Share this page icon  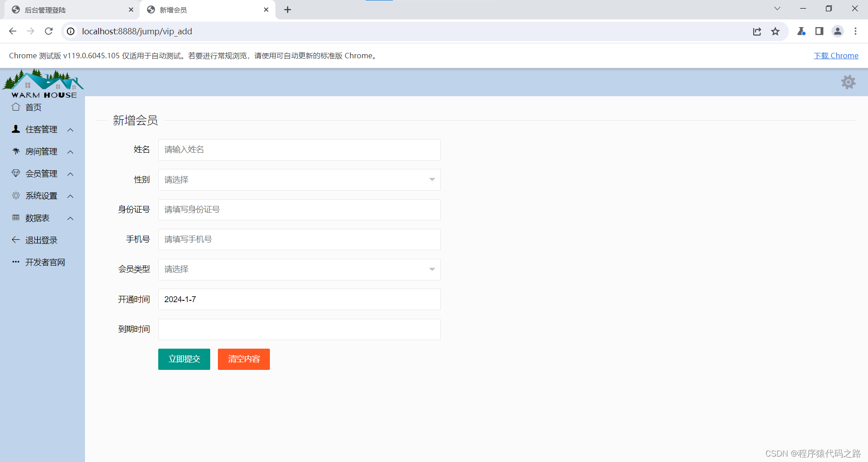[757, 31]
